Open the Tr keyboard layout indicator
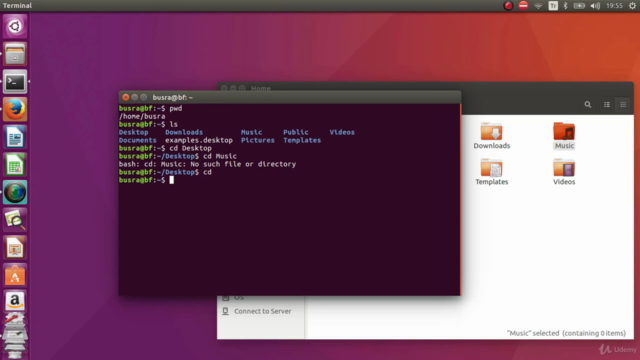This screenshot has height=360, width=640. pos(553,6)
